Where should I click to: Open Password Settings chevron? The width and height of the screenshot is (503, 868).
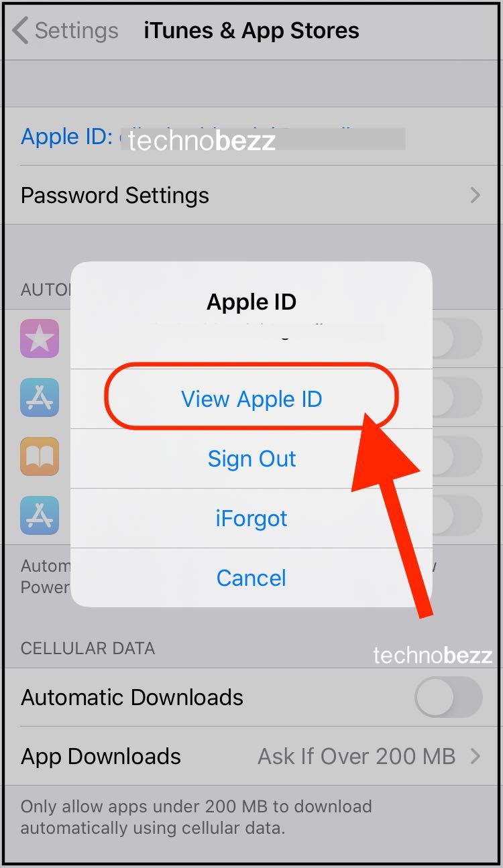point(475,195)
